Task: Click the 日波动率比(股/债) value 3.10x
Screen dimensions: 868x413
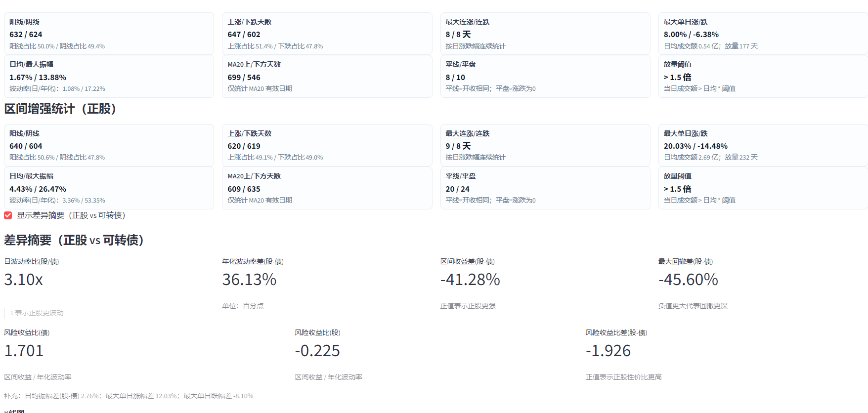Action: pyautogui.click(x=24, y=280)
